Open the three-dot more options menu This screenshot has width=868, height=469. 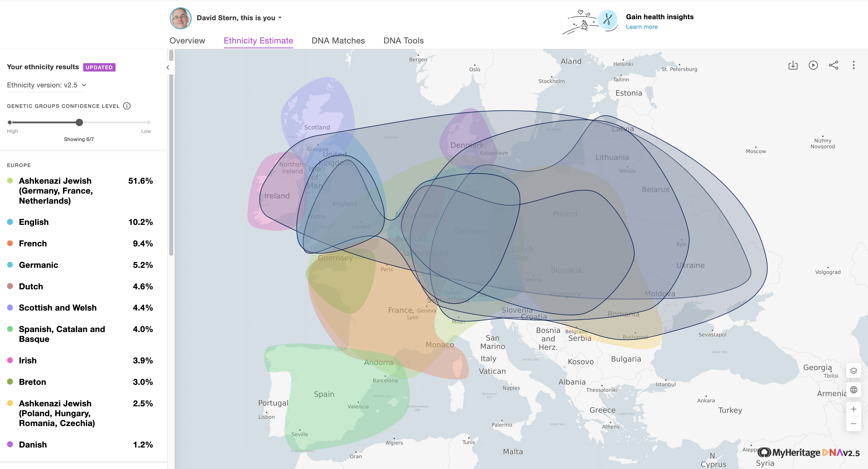pos(854,65)
